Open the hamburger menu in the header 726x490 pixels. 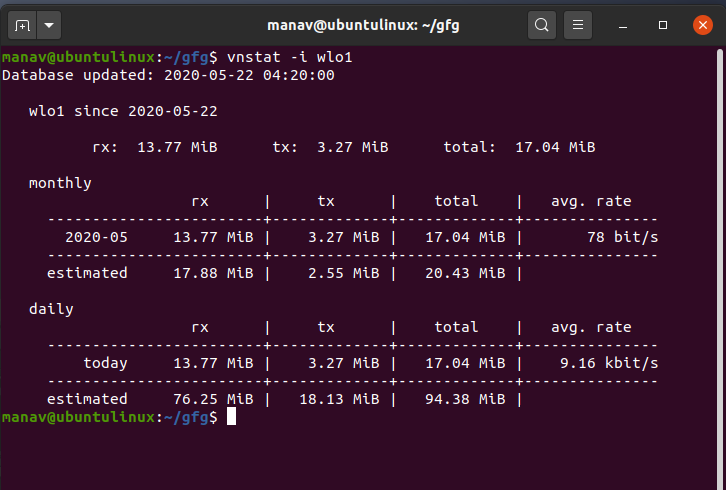click(x=577, y=24)
